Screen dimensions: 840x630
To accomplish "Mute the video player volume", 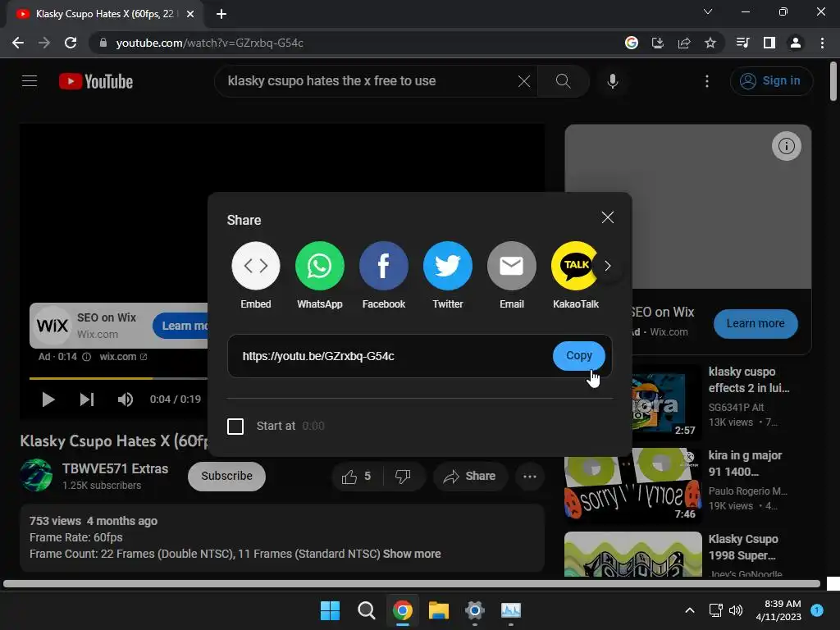I will (125, 399).
